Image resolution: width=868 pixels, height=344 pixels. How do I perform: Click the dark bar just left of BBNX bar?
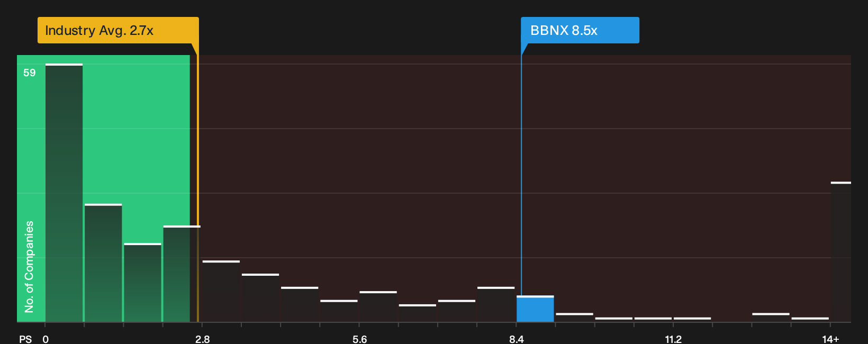click(x=496, y=304)
